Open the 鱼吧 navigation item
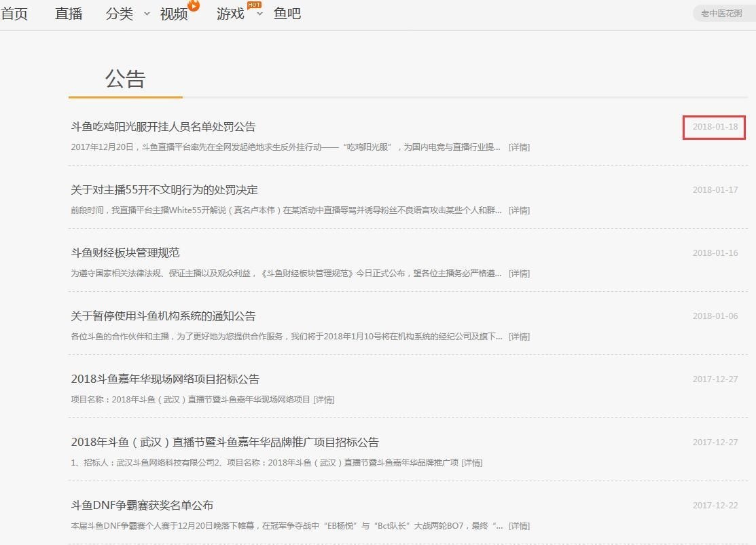The height and width of the screenshot is (545, 756). [287, 14]
